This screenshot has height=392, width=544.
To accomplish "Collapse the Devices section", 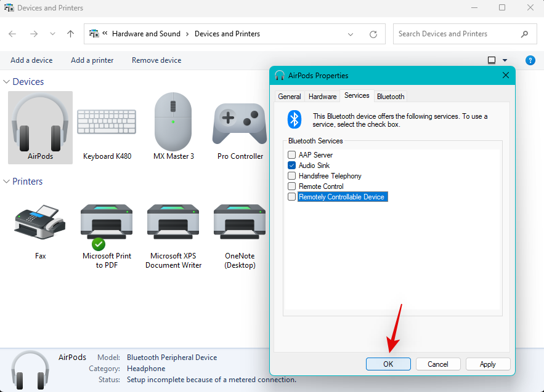I will (6, 82).
